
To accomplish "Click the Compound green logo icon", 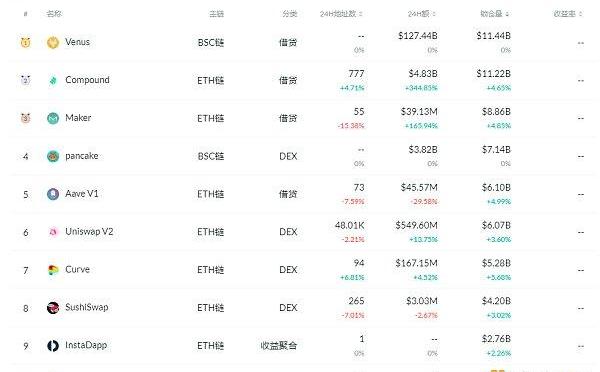I will 53,80.
